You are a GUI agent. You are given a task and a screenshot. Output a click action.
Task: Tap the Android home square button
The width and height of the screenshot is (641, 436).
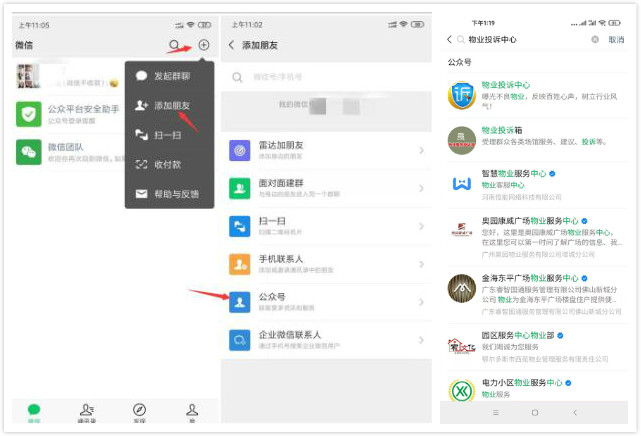click(x=535, y=413)
